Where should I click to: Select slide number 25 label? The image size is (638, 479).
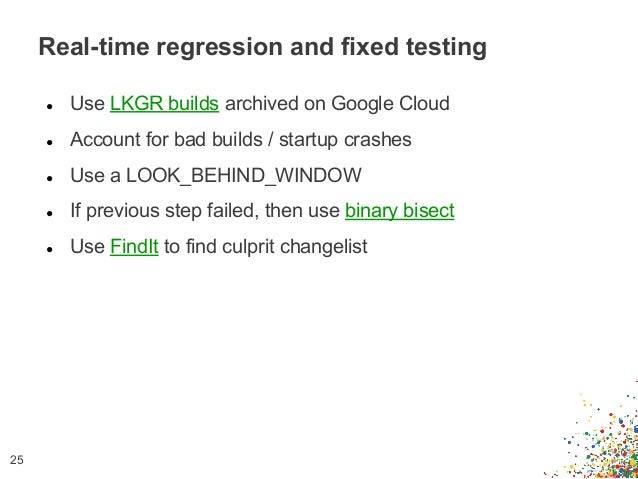pos(17,460)
